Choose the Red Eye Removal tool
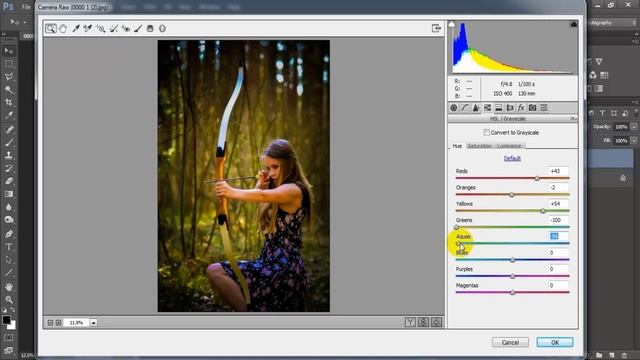 pyautogui.click(x=126, y=29)
